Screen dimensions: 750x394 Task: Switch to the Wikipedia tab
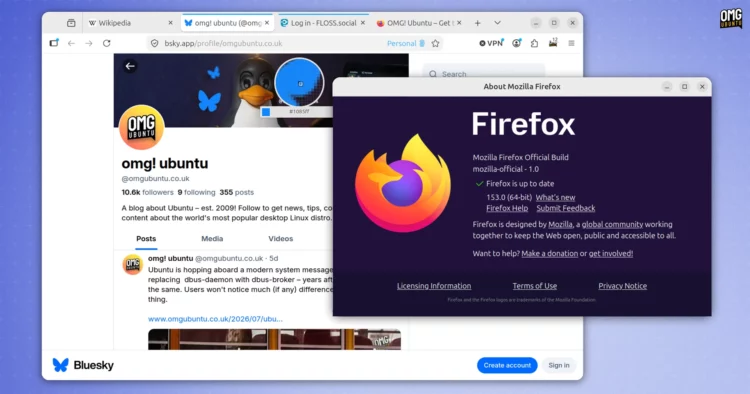coord(131,23)
